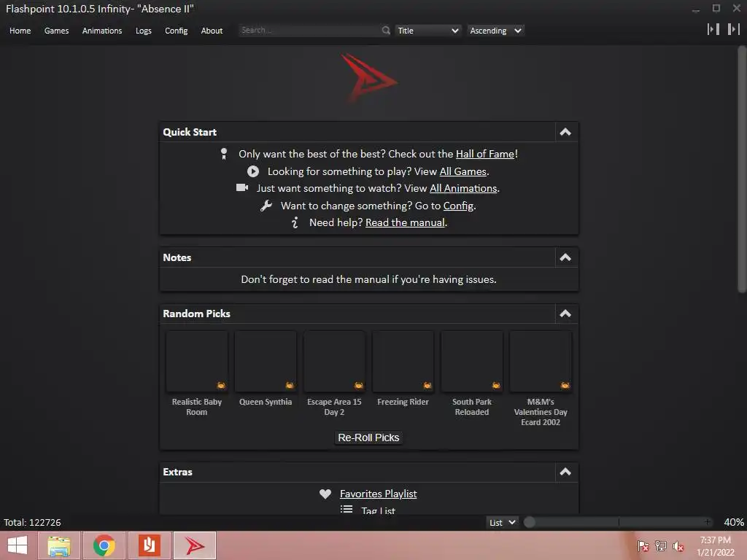Open the Games tab

(56, 31)
